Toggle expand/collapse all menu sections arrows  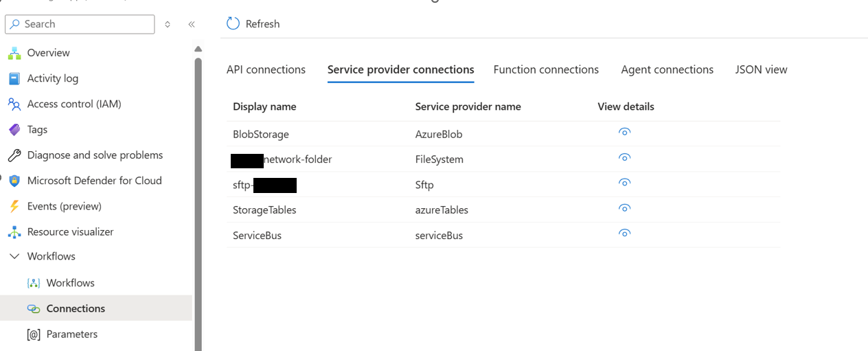[x=168, y=24]
